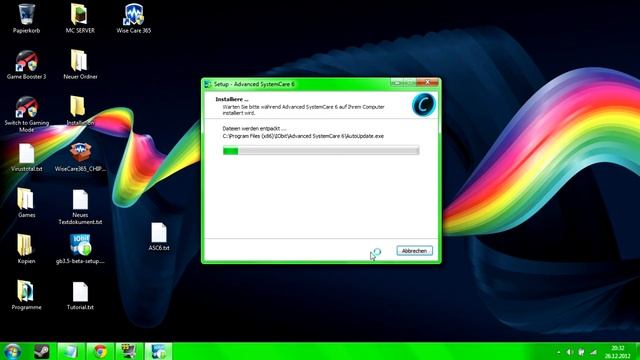Select the gb3.5-beta-setup installer icon

(x=80, y=249)
